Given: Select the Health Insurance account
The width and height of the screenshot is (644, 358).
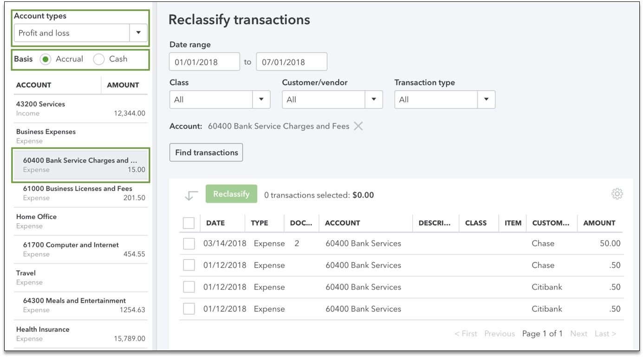Looking at the screenshot, I should pyautogui.click(x=81, y=334).
